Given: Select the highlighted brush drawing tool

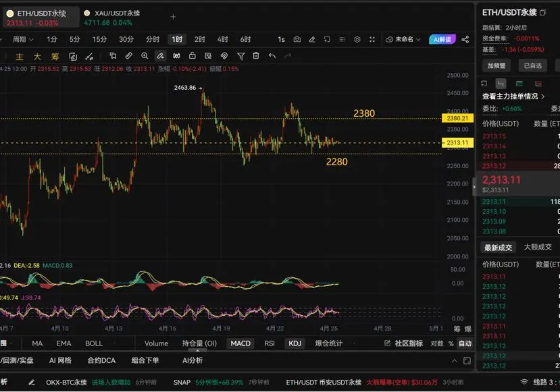Looking at the screenshot, I should (160, 55).
